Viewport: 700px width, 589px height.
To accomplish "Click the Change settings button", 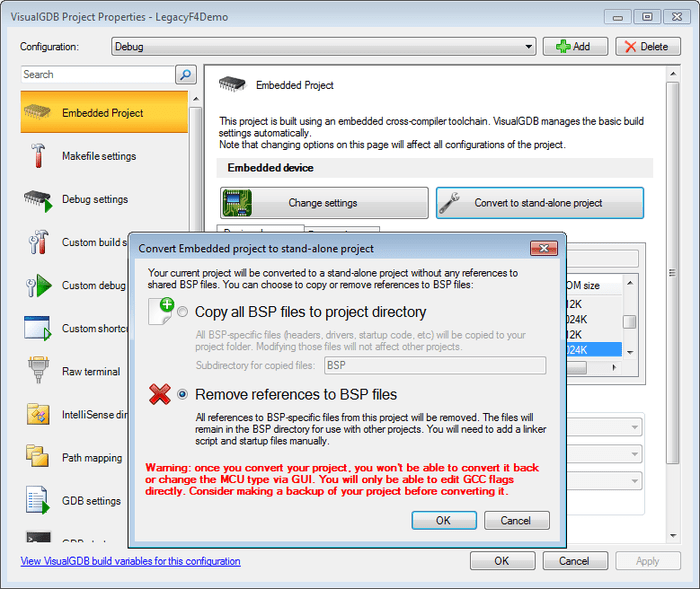I will tap(324, 203).
